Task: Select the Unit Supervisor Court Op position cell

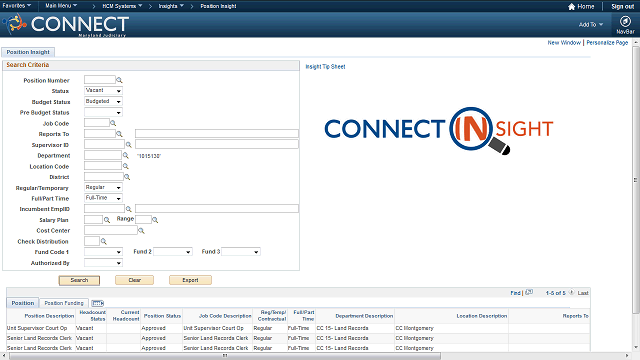Action: (37, 328)
